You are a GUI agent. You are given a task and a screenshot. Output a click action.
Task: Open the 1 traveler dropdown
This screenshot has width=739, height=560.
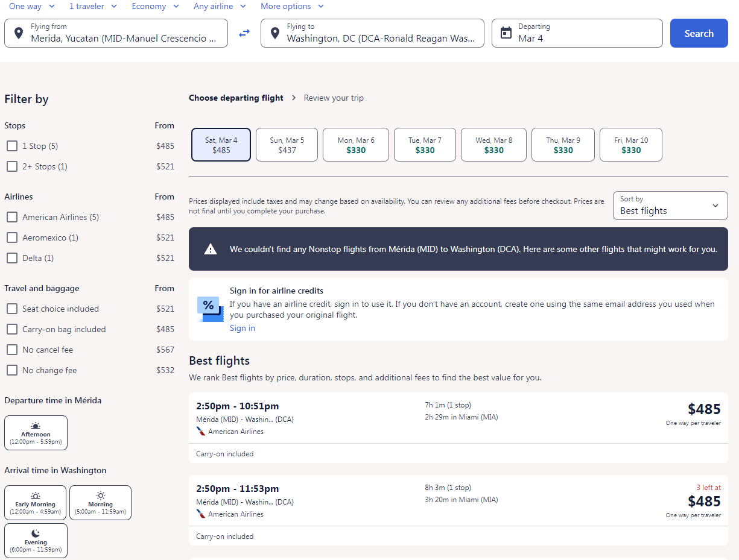[94, 6]
